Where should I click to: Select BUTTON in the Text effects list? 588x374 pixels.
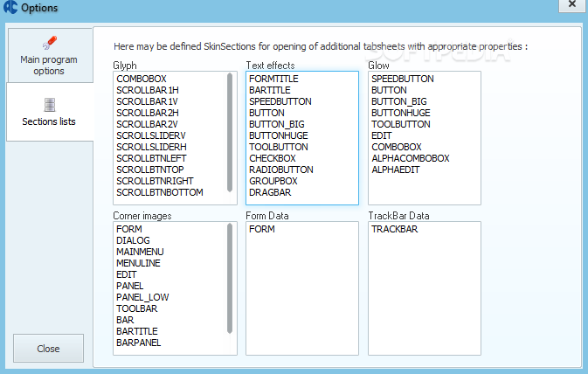(x=266, y=113)
